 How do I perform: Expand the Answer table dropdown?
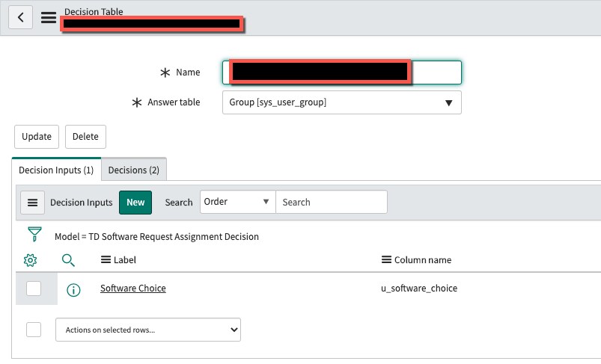341,102
